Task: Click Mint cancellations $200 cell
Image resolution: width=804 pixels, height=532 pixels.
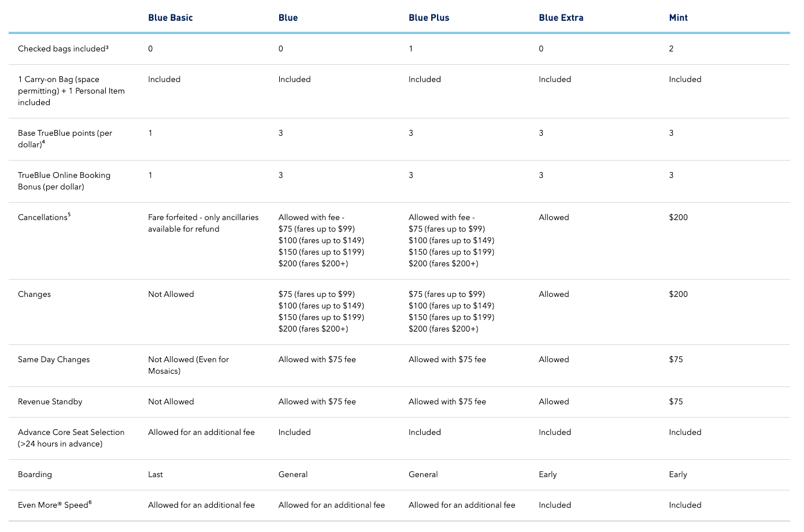Action: coord(679,217)
